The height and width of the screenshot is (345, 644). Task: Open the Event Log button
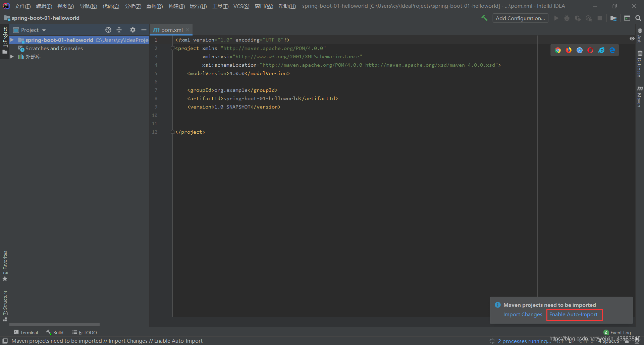617,333
